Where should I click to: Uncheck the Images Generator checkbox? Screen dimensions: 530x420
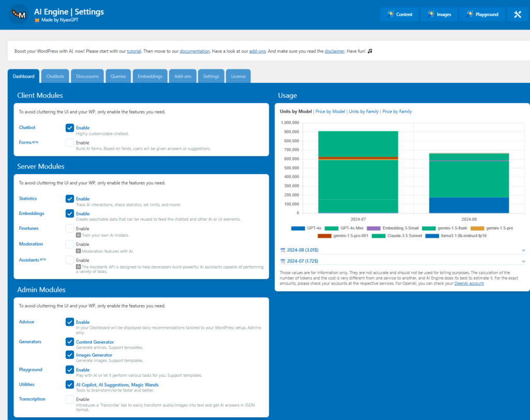(70, 355)
